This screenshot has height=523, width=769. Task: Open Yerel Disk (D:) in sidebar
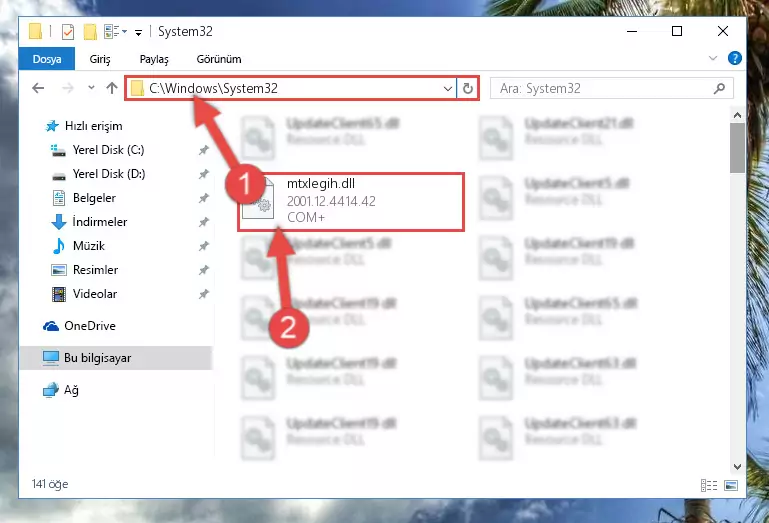tap(108, 174)
